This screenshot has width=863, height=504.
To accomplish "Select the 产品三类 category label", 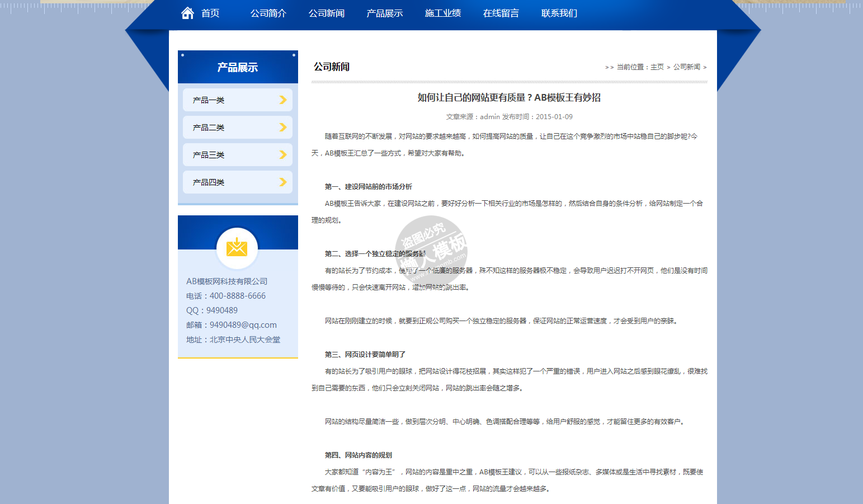I will point(209,156).
